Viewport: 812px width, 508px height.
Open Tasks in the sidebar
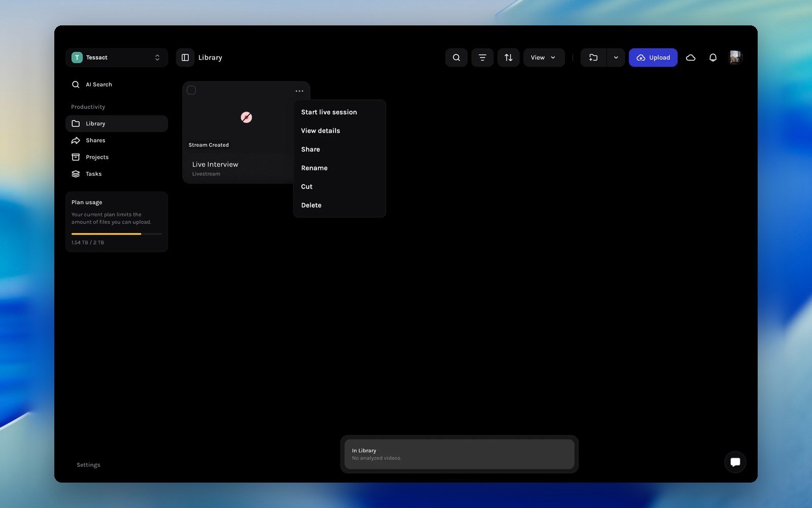tap(117, 174)
